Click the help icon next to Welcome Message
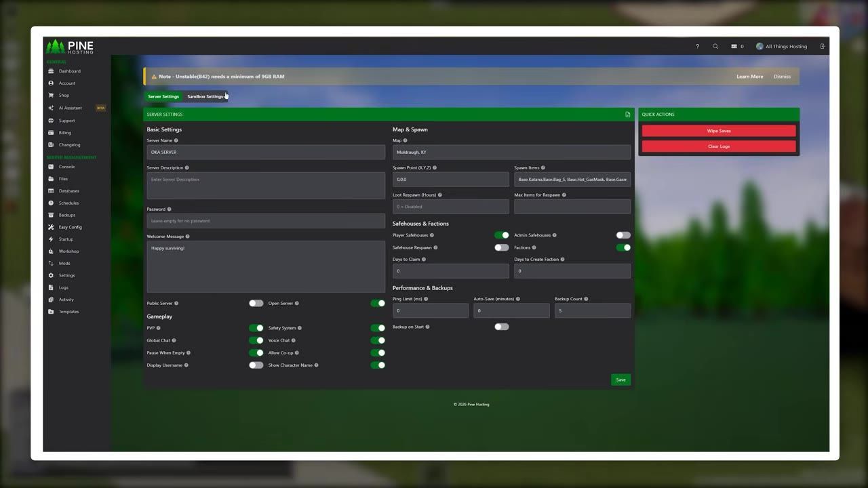Viewport: 868px width, 488px height. click(x=188, y=237)
